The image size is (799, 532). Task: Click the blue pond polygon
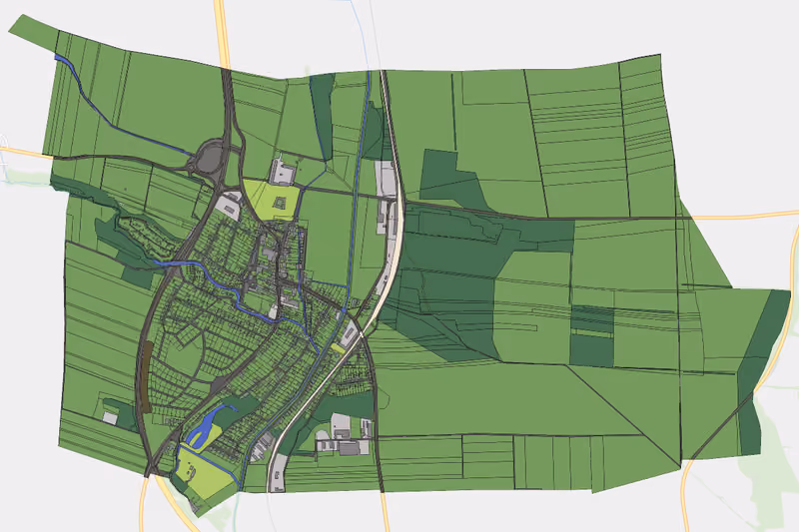(205, 426)
